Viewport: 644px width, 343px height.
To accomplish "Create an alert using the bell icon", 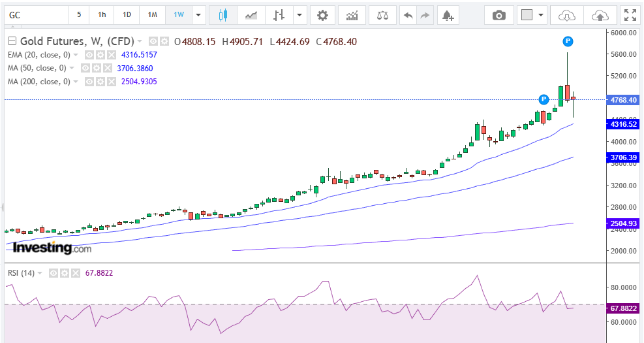I will [x=447, y=15].
